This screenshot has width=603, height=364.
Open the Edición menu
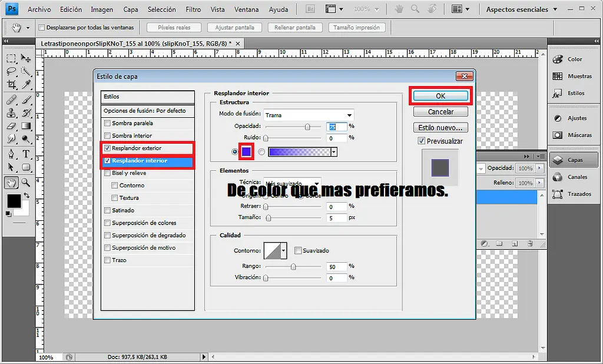71,9
